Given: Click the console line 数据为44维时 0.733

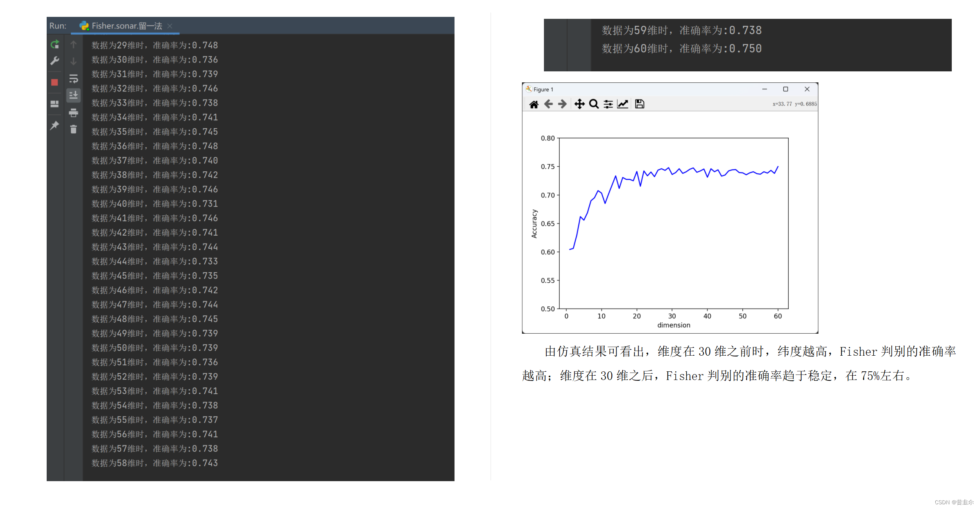Looking at the screenshot, I should tap(155, 261).
